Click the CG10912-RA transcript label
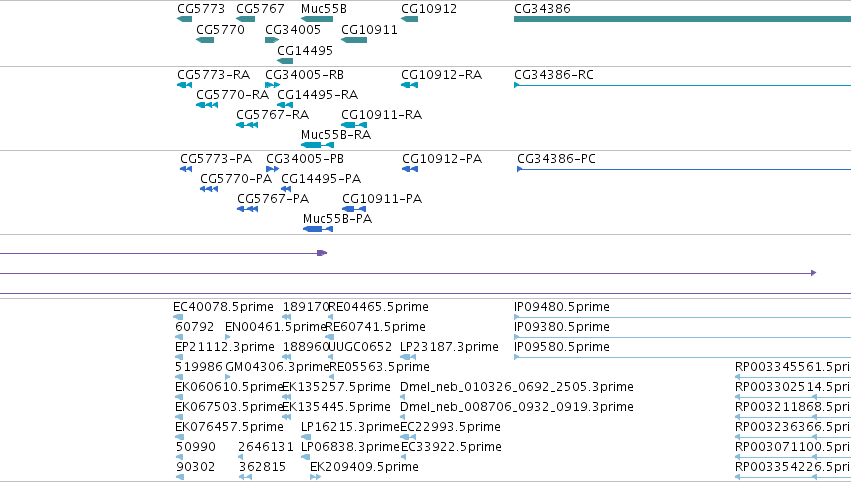The width and height of the screenshot is (851, 482). [441, 74]
